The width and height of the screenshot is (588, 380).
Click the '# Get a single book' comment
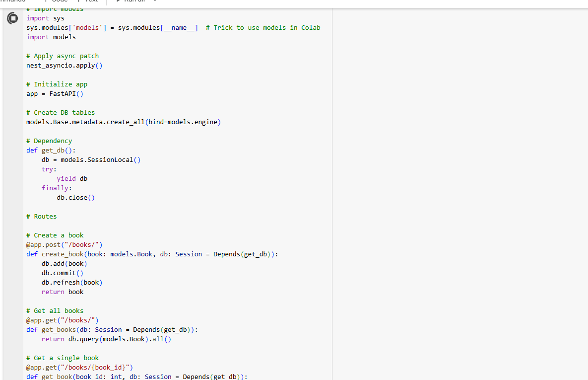tap(63, 358)
